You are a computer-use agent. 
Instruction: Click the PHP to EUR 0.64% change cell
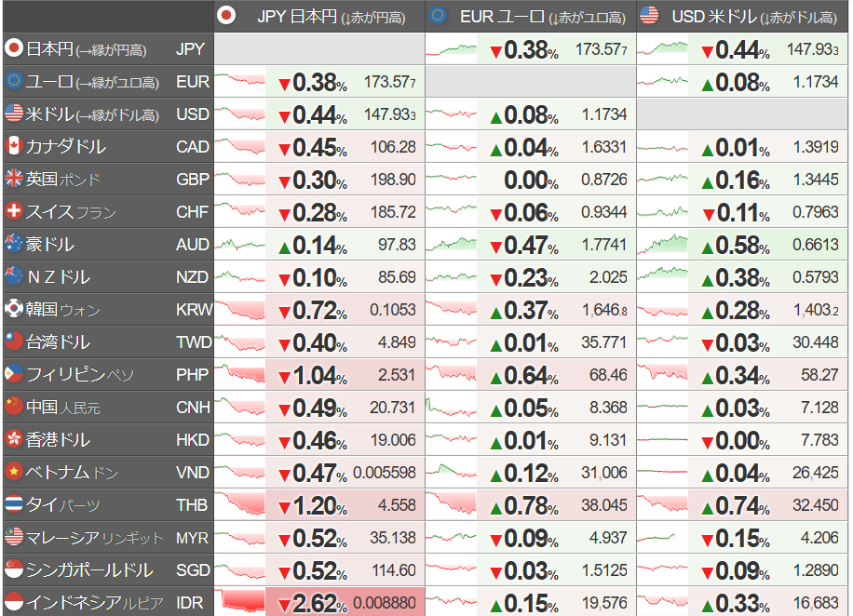[x=523, y=375]
